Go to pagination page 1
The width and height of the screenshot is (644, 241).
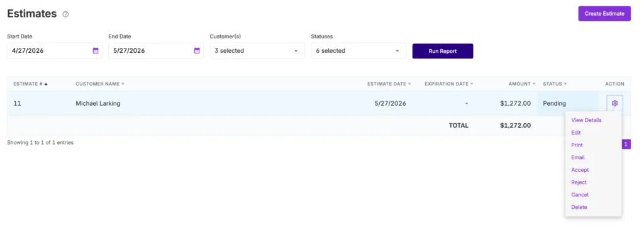(x=626, y=144)
